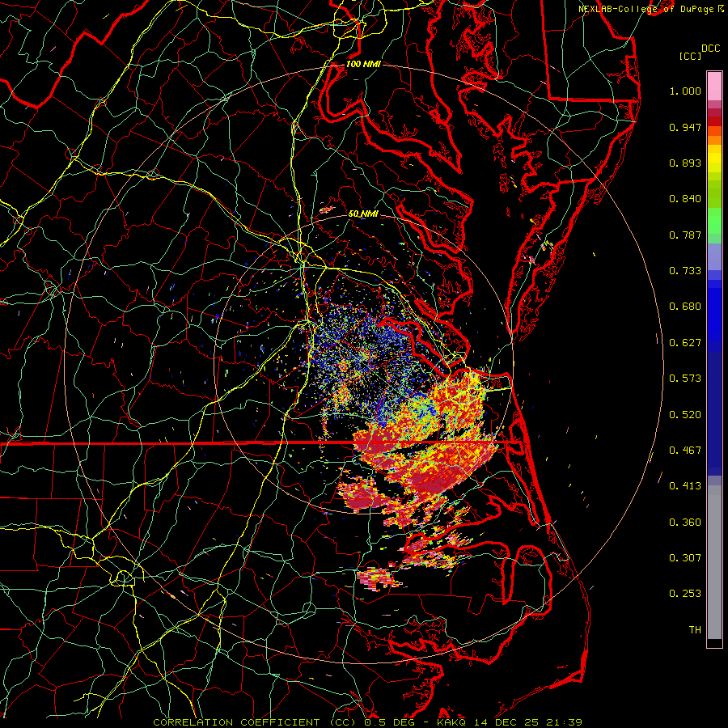Select the 0.627 scale value
The image size is (728, 728).
click(685, 343)
